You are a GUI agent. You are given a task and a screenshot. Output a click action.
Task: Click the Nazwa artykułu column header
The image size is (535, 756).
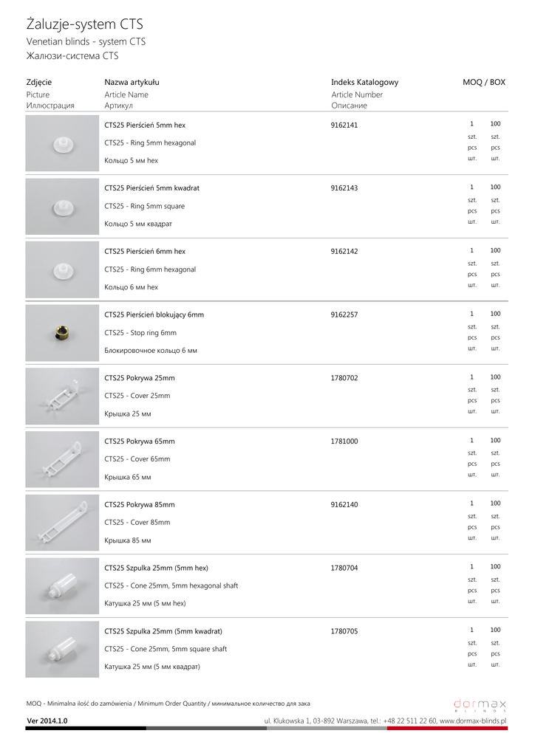132,83
